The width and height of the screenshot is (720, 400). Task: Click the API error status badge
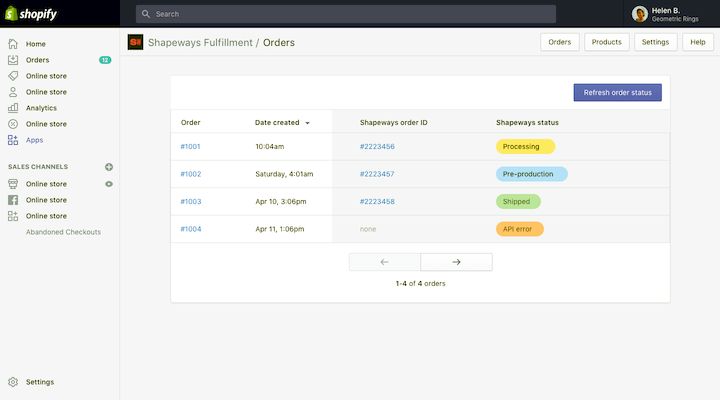pyautogui.click(x=519, y=229)
